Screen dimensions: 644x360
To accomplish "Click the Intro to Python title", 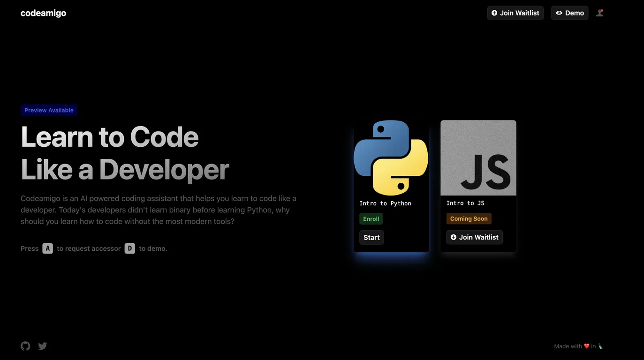I will (x=385, y=203).
